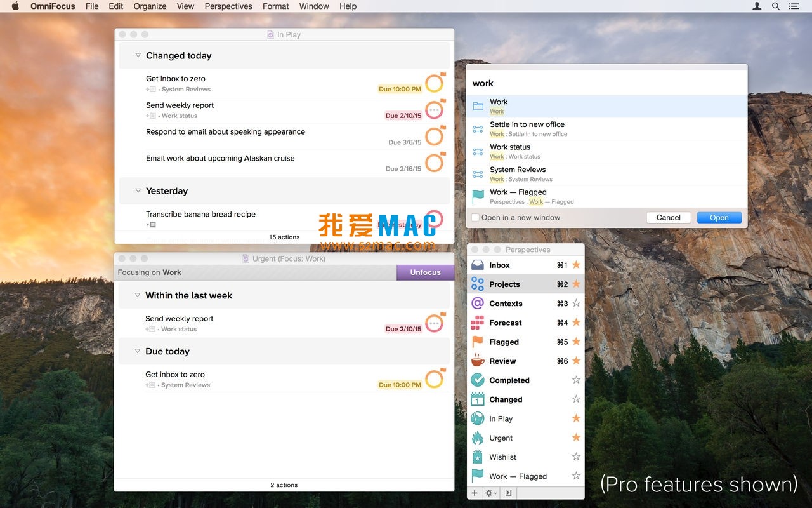Click the Unfocus button

pyautogui.click(x=426, y=272)
